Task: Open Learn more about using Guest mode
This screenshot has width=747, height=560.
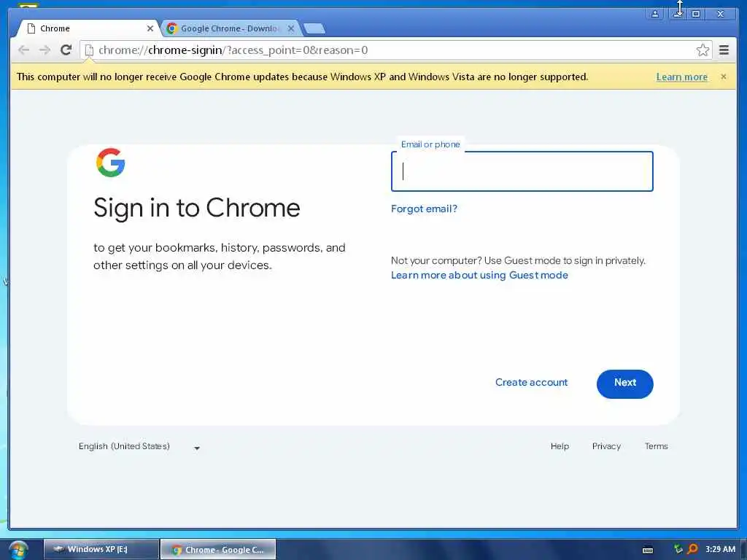Action: [x=479, y=275]
